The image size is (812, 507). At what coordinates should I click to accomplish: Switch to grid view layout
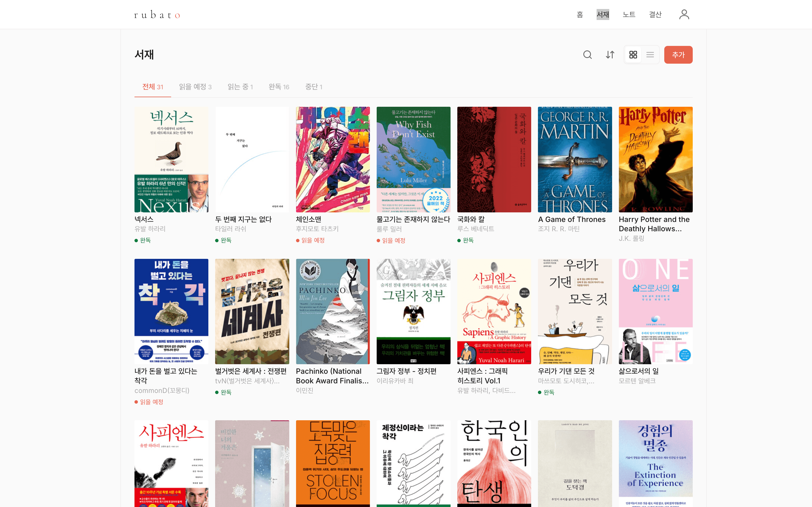point(633,55)
